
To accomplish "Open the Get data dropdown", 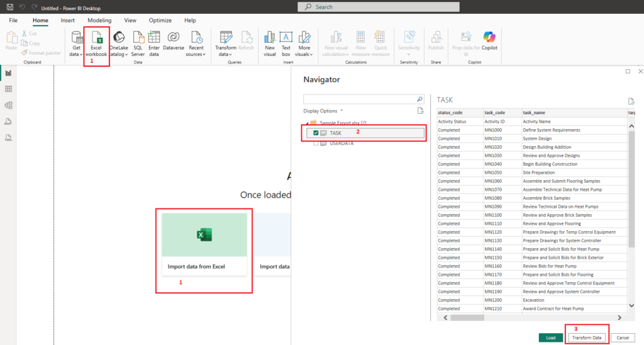I will tap(76, 51).
